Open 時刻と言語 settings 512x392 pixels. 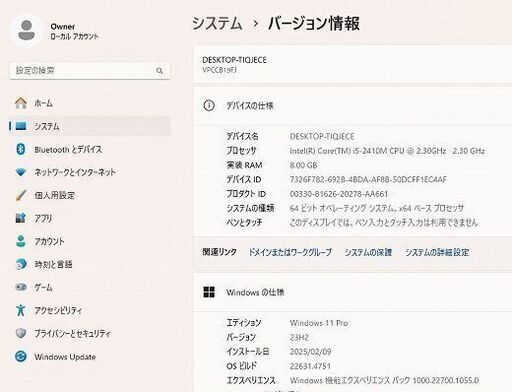tap(90, 264)
